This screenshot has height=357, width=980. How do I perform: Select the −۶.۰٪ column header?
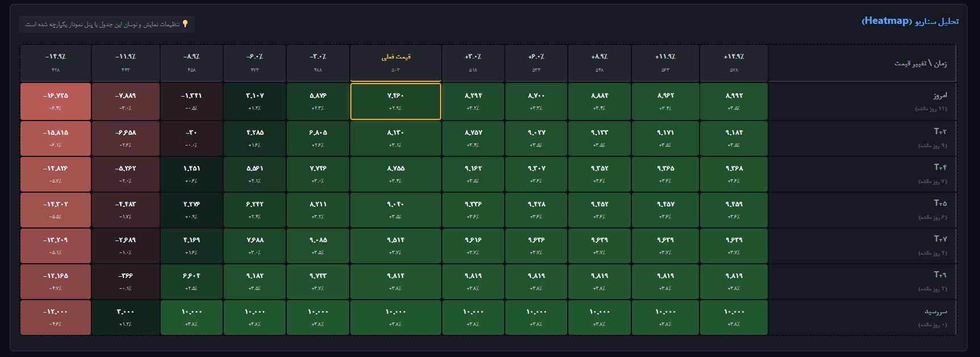(x=254, y=63)
